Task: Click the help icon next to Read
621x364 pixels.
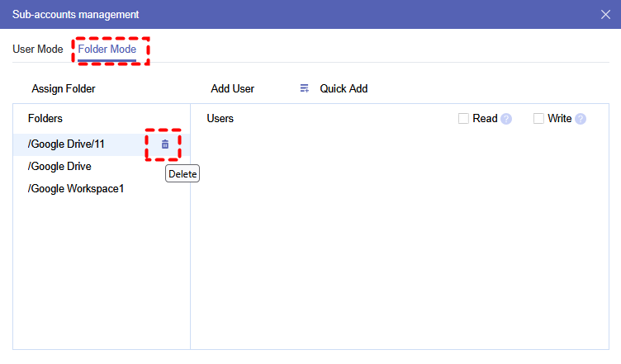Action: tap(506, 119)
